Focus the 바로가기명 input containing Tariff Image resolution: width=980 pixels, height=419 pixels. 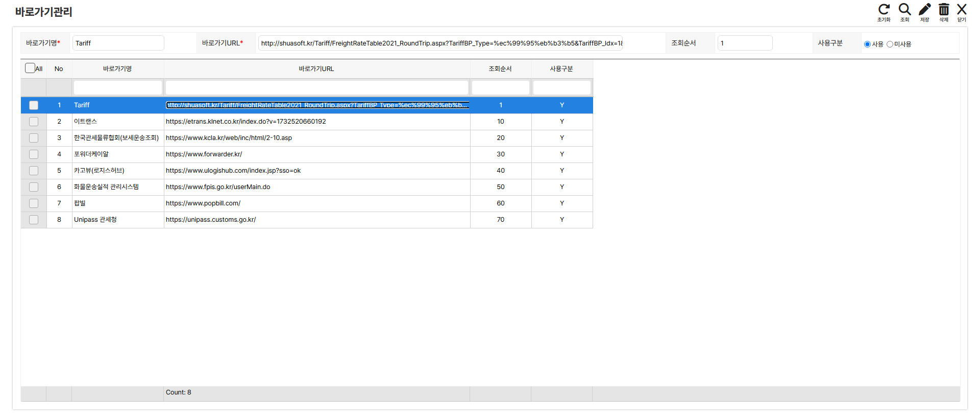point(118,43)
